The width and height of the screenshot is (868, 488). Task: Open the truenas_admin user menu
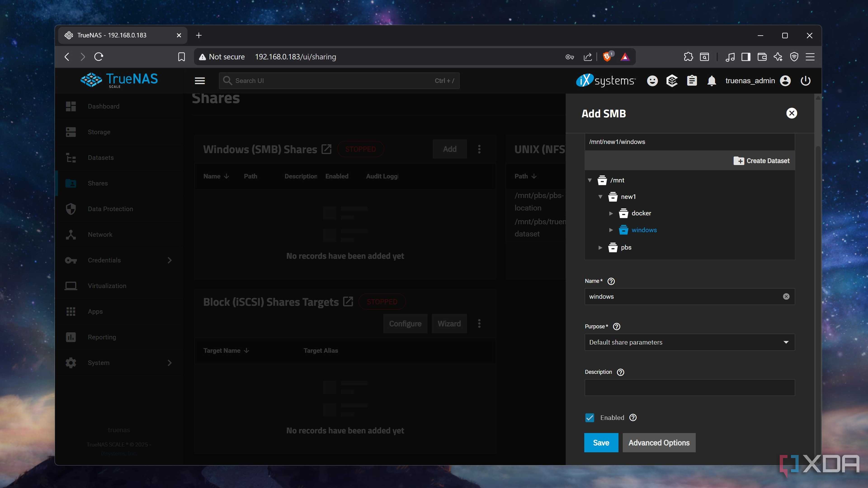758,81
